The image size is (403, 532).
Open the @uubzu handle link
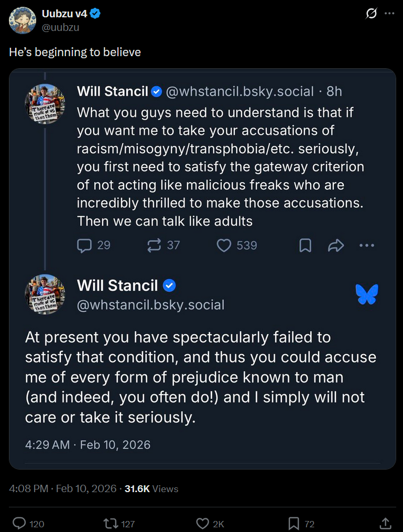[60, 27]
